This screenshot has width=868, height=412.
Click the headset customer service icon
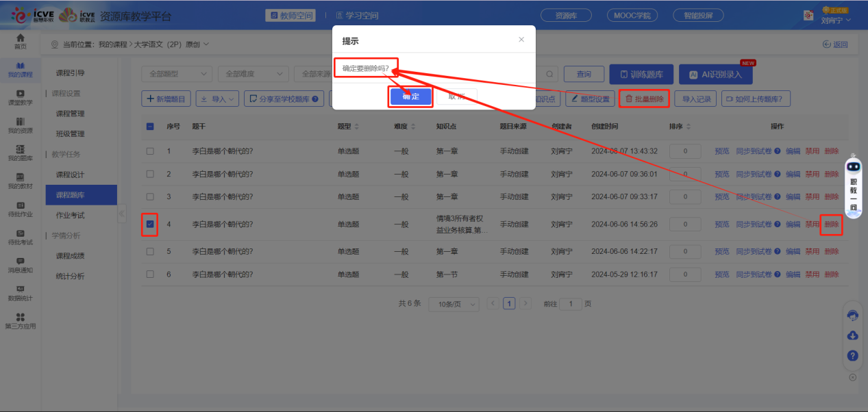(853, 316)
